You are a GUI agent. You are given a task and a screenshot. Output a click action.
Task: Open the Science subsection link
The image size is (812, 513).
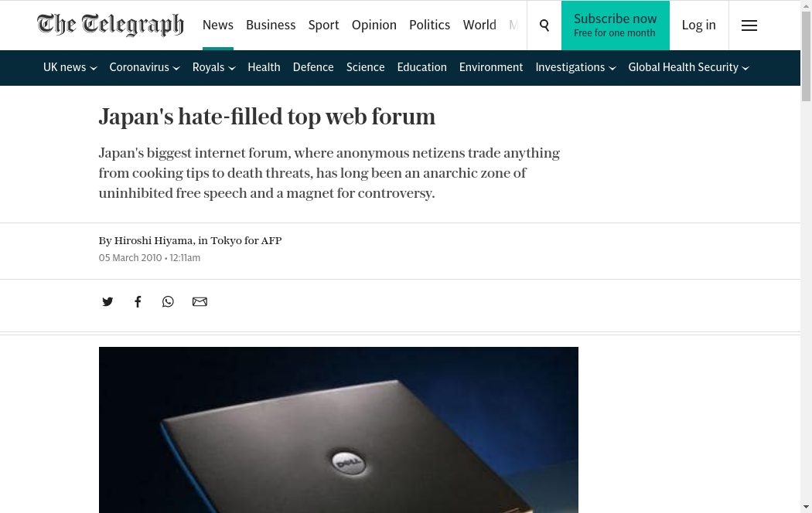(366, 67)
